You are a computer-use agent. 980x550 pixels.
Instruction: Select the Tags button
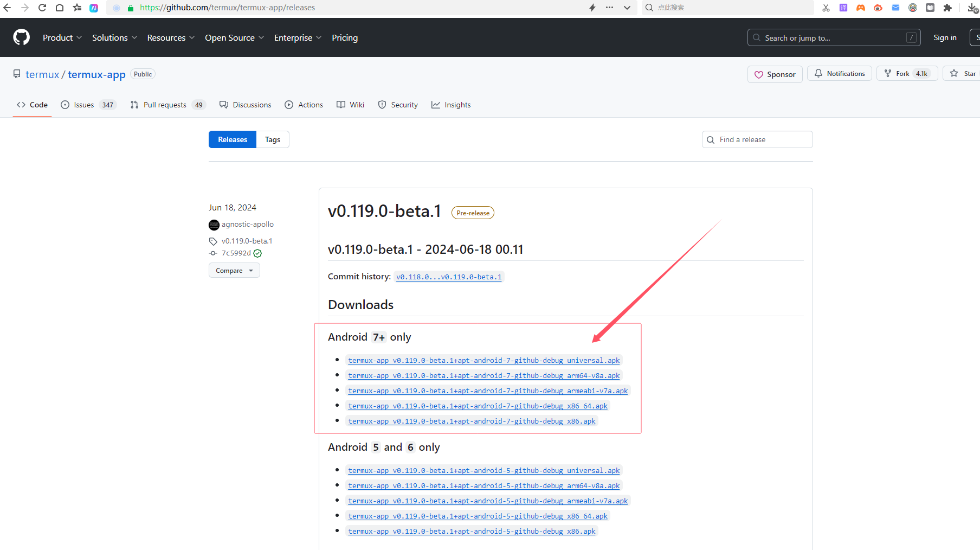(x=273, y=139)
